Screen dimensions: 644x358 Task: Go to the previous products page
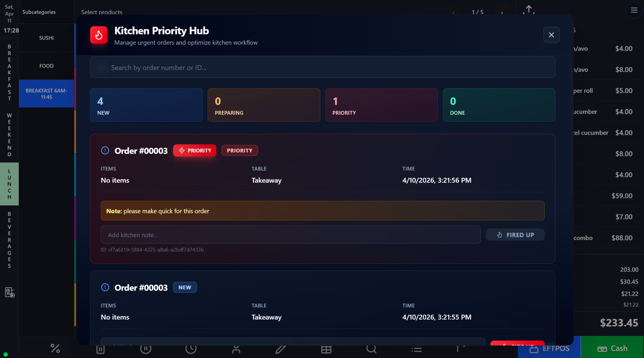point(454,13)
